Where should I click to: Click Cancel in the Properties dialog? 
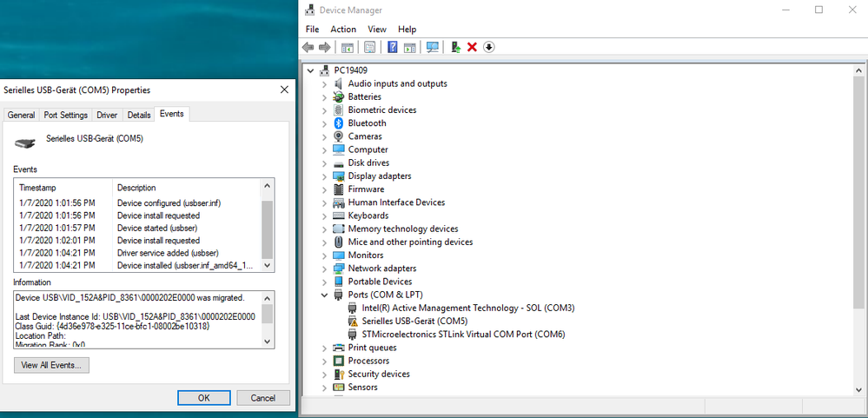pyautogui.click(x=263, y=398)
